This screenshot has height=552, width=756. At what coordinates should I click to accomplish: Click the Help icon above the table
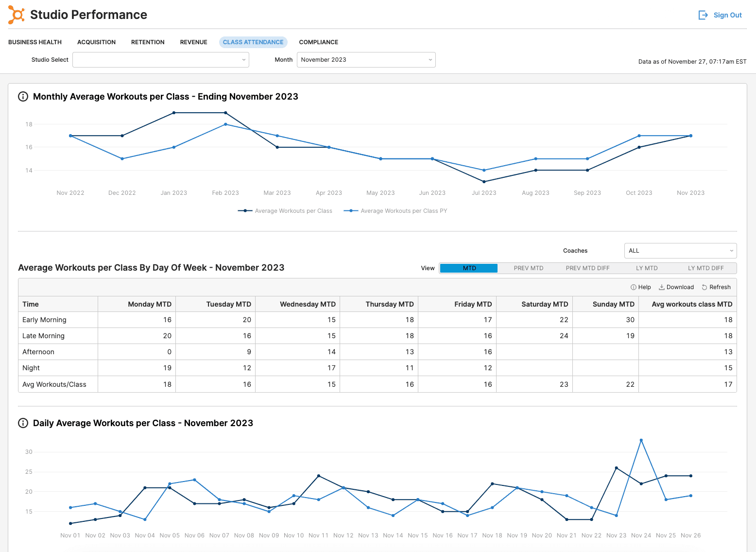(x=634, y=287)
